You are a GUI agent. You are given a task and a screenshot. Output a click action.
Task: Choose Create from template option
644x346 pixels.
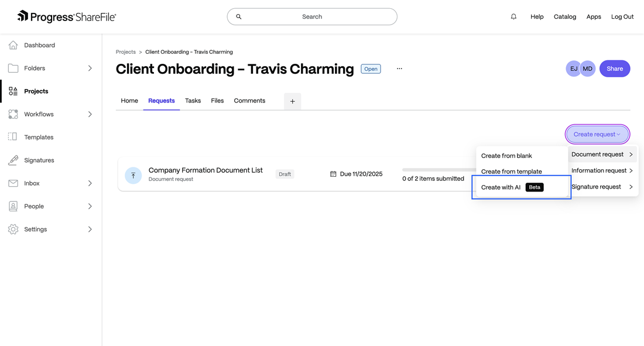pos(511,172)
